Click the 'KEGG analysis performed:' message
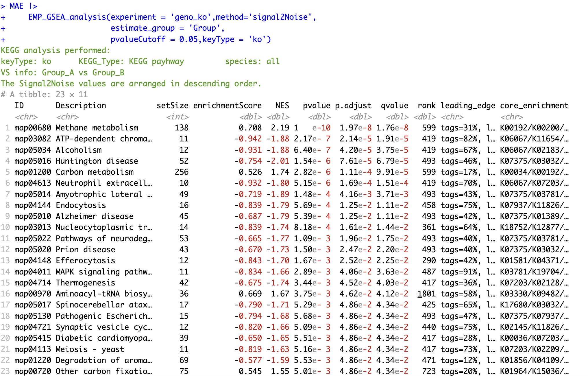Image resolution: width=588 pixels, height=376 pixels. [55, 50]
